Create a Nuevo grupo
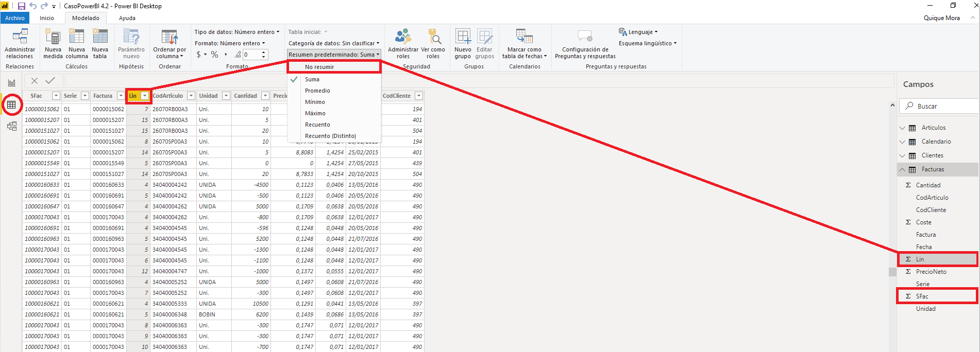The height and width of the screenshot is (352, 980). pos(463,44)
